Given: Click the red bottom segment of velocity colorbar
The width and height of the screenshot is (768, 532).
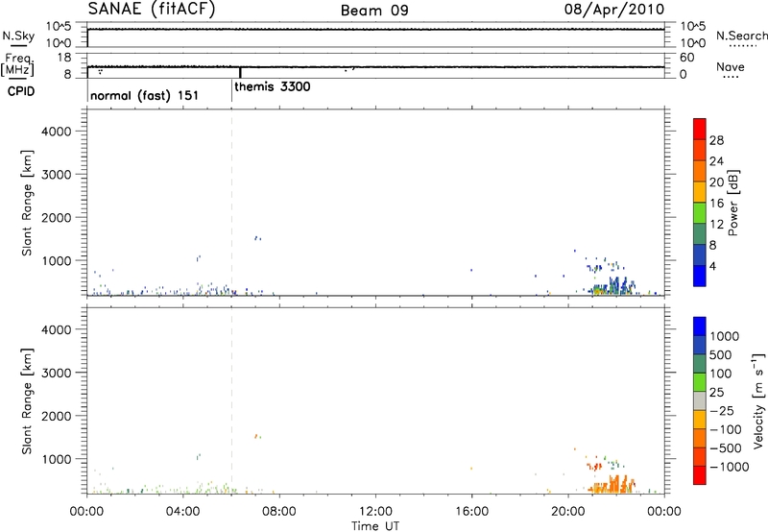Looking at the screenshot, I should 700,475.
